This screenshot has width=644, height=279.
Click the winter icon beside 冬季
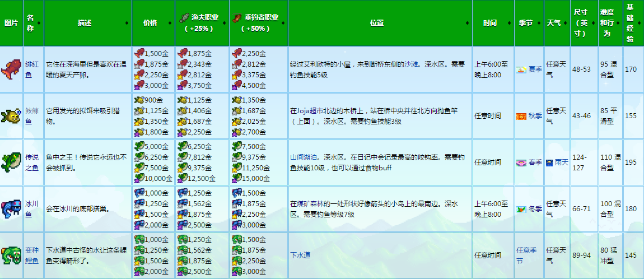pyautogui.click(x=521, y=209)
